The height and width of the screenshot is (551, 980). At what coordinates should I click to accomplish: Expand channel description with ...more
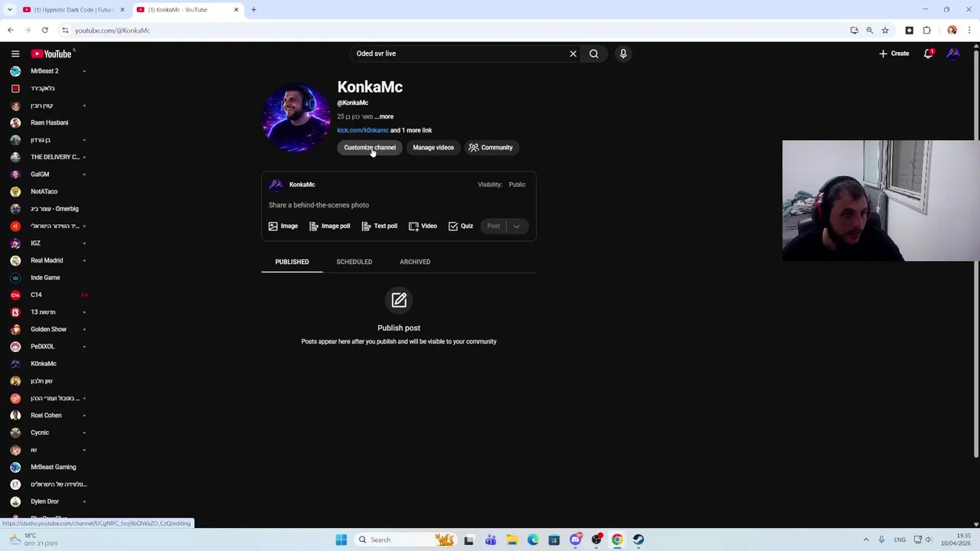[x=384, y=116]
